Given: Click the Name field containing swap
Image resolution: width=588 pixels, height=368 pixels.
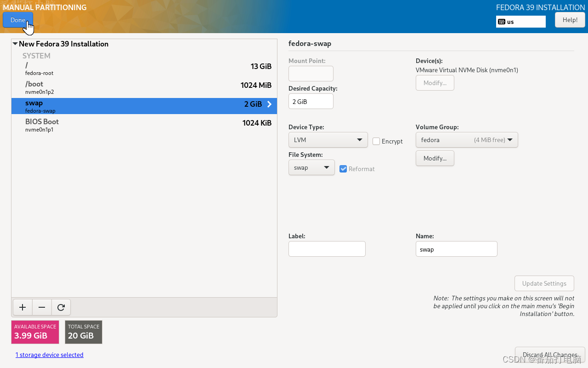Looking at the screenshot, I should [457, 249].
